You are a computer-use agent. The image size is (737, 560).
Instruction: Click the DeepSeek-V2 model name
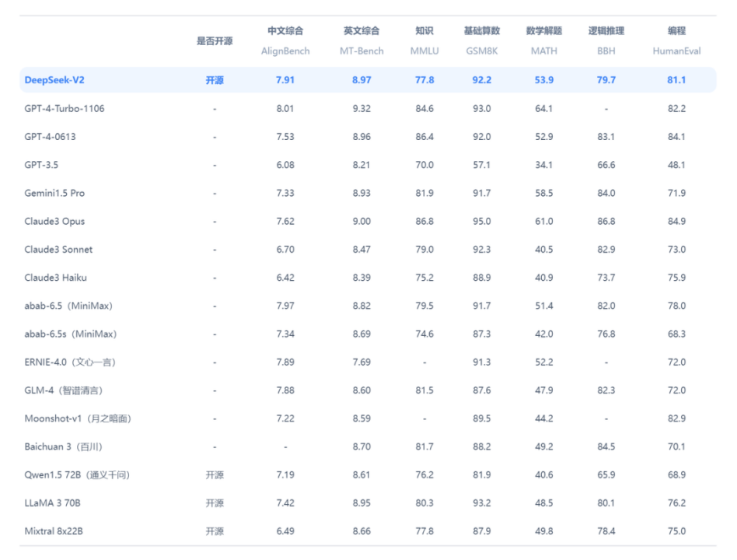(x=54, y=80)
